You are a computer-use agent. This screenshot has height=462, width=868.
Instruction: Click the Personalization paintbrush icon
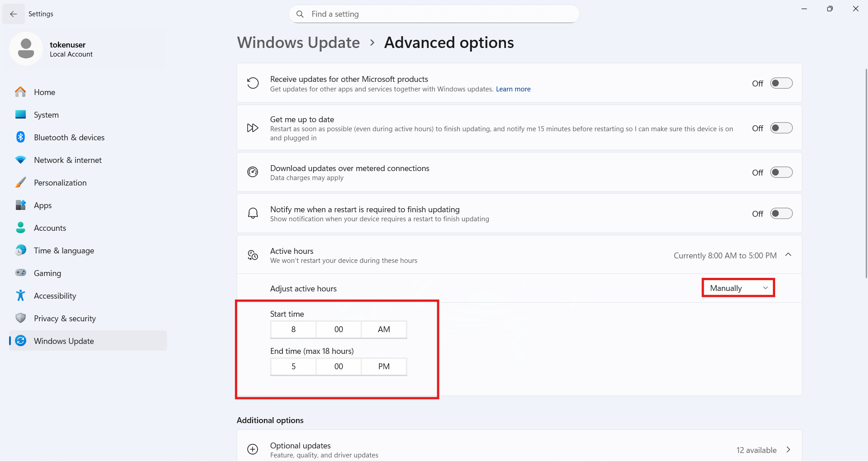pos(20,182)
